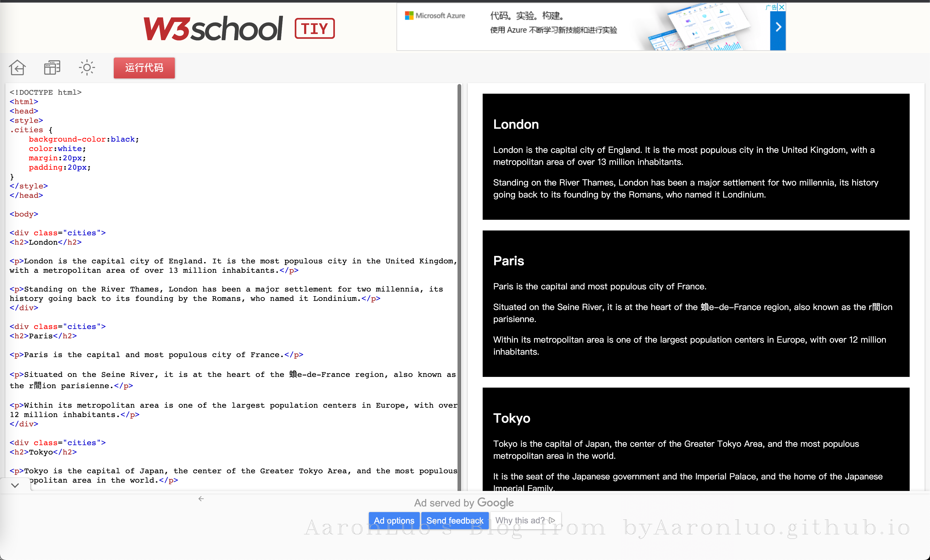Click the ad text 使用 Azure 不断学习新技能和进行实验
This screenshot has height=560, width=930.
553,30
